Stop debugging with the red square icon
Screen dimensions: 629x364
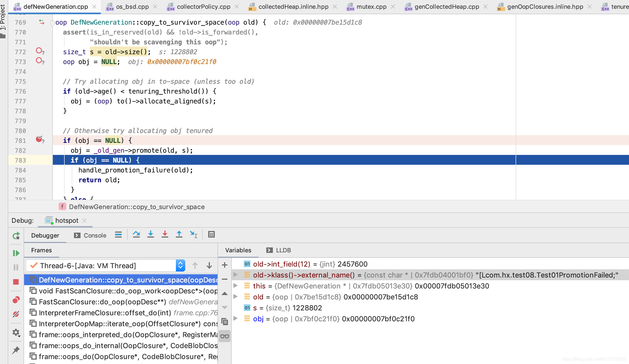point(16,282)
